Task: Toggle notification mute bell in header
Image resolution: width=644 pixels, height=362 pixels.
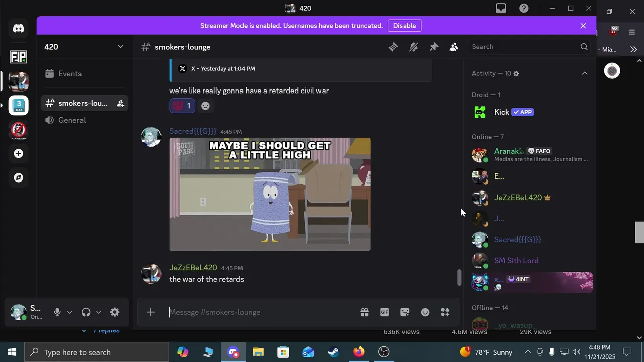Action: (x=414, y=47)
